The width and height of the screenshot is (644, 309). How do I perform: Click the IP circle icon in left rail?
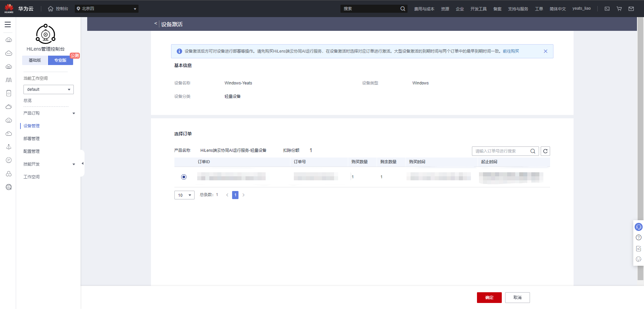(x=9, y=160)
